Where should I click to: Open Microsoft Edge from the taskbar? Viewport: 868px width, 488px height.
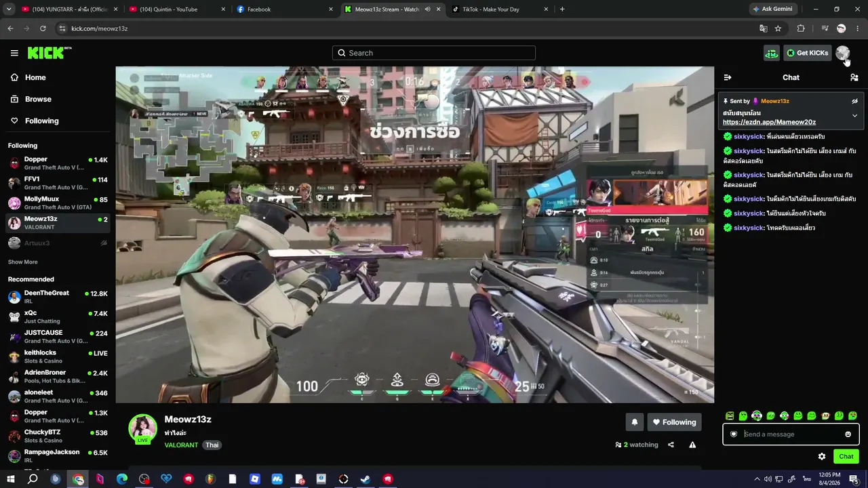[x=122, y=479]
